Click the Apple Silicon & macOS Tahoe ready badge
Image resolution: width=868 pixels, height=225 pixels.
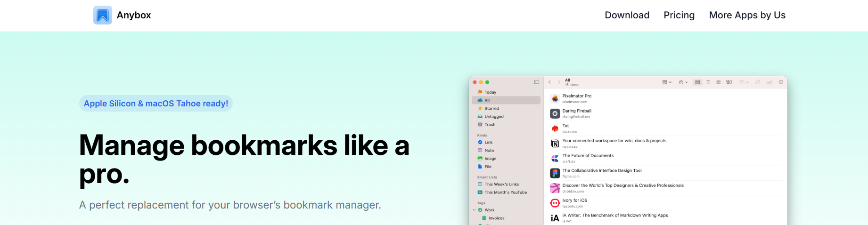click(156, 104)
